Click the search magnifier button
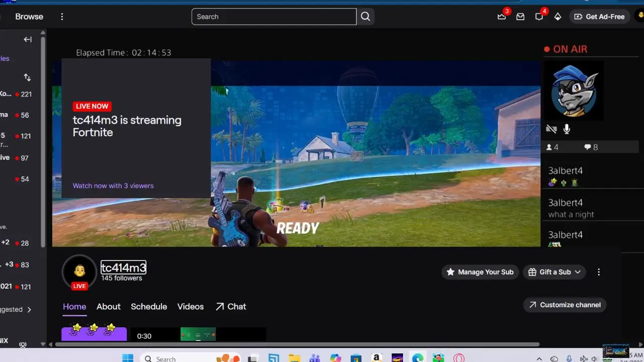This screenshot has width=644, height=362. (x=366, y=17)
